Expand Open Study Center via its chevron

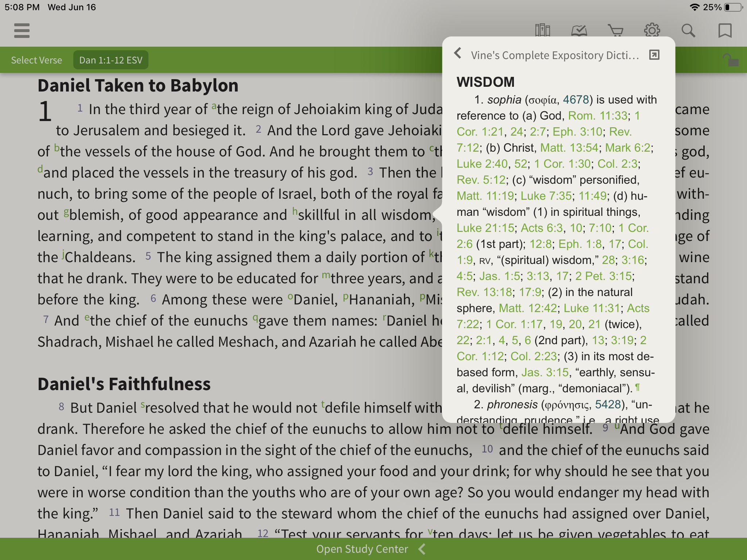click(x=421, y=549)
